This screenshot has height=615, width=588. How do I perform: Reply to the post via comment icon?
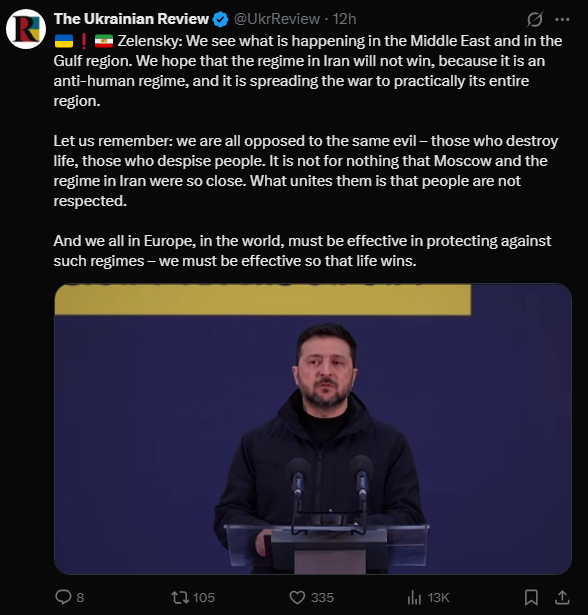63,597
